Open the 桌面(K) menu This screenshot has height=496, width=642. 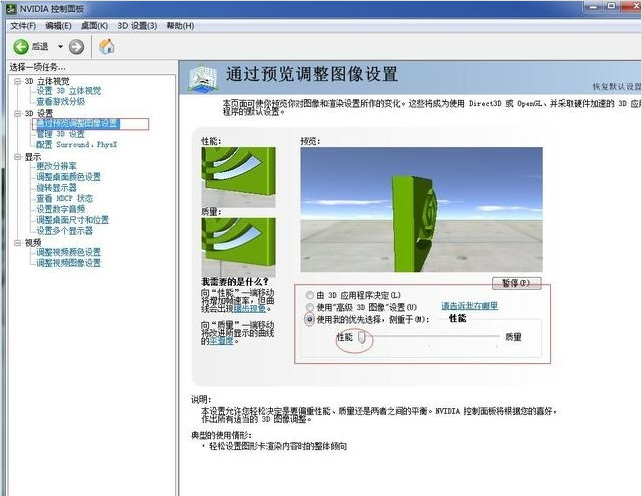tap(95, 26)
